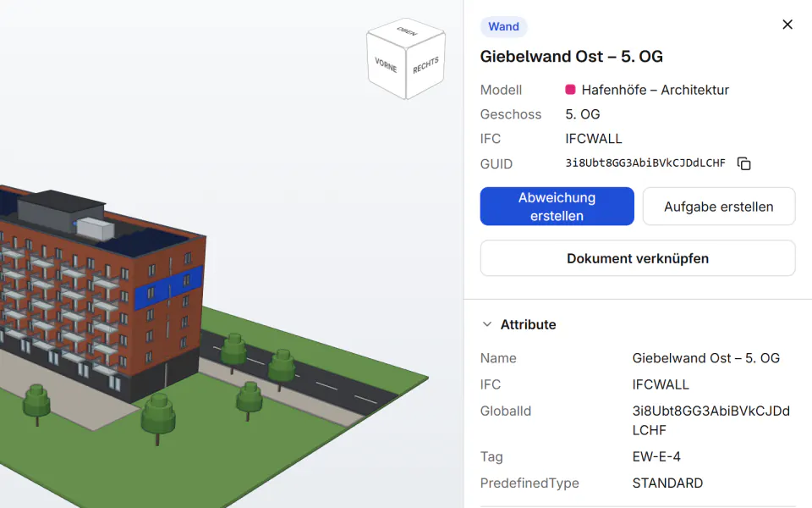This screenshot has width=812, height=508.
Task: Click the RECHTS face of view cube
Action: coord(425,65)
